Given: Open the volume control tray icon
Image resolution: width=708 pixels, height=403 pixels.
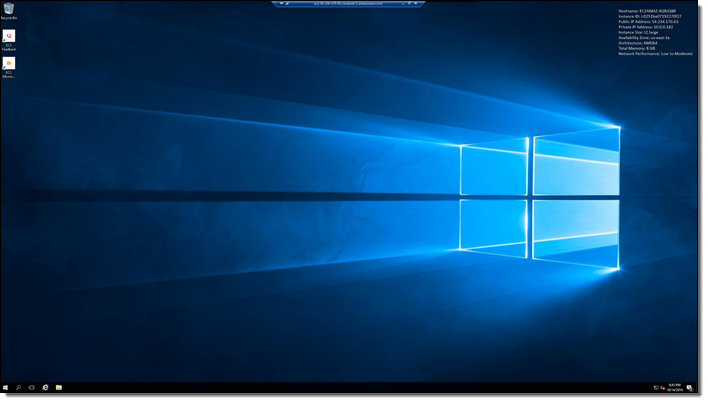Looking at the screenshot, I should 663,387.
